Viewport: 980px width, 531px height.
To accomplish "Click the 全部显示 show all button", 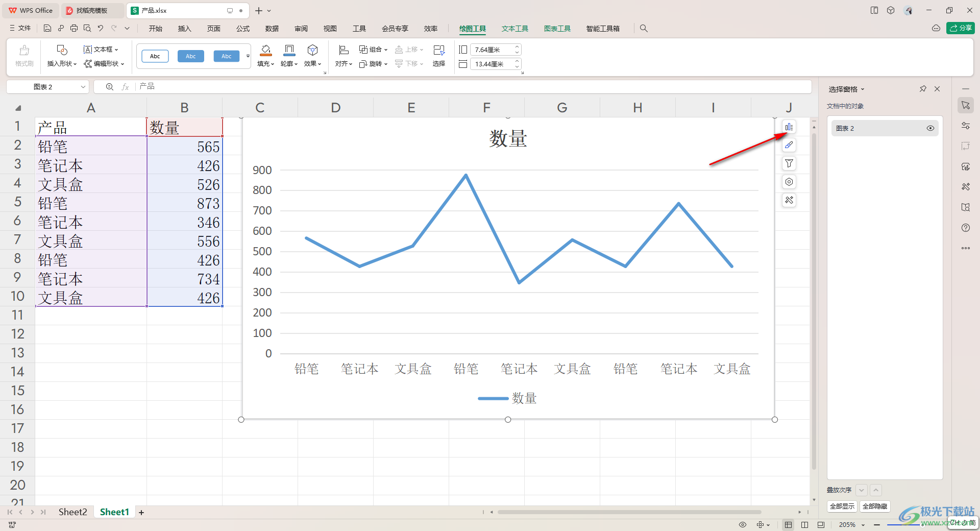I will (842, 506).
